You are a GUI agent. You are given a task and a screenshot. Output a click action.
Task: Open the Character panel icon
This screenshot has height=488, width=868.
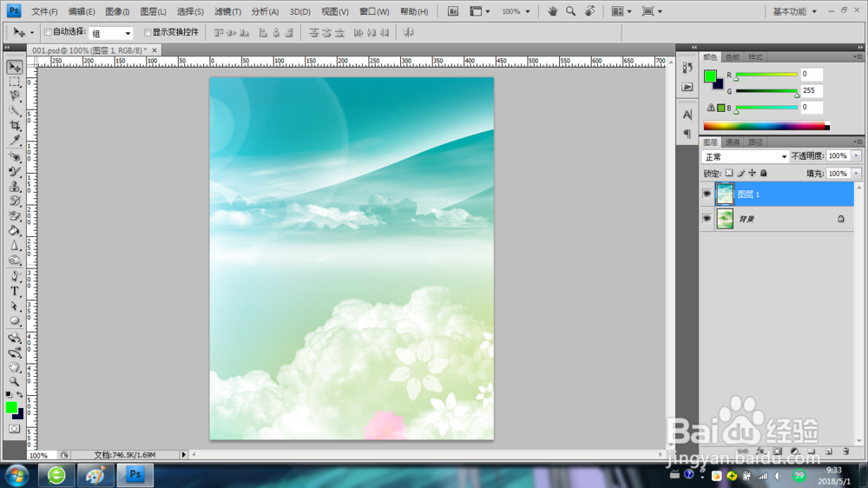tap(687, 115)
